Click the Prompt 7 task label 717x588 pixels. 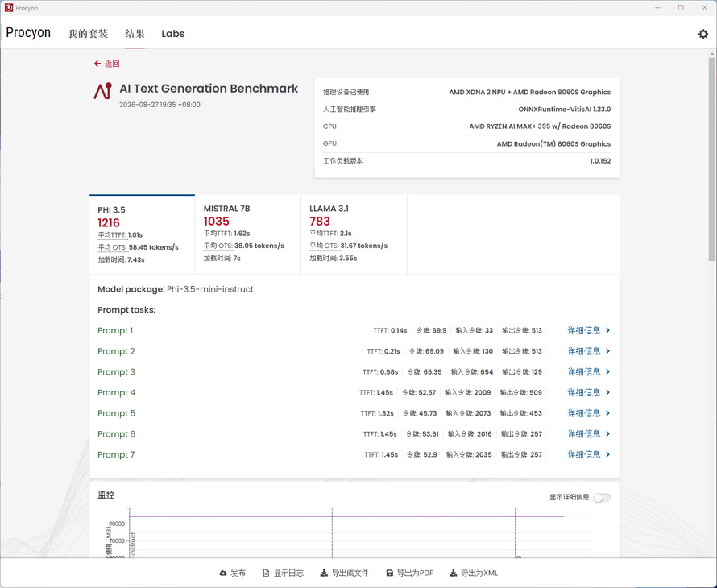click(116, 454)
